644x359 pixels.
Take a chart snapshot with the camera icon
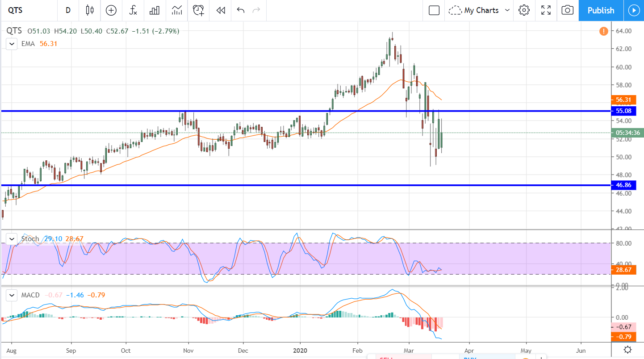(x=567, y=10)
